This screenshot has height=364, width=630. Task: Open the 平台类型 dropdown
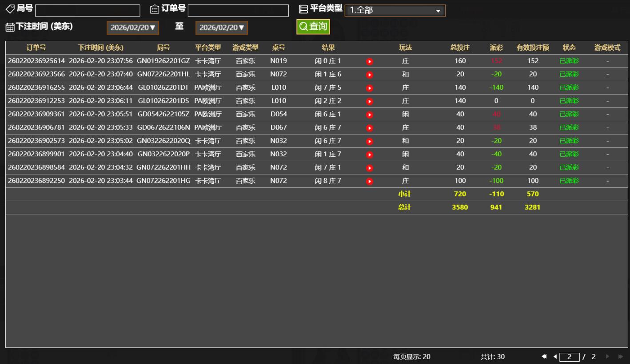pos(395,11)
